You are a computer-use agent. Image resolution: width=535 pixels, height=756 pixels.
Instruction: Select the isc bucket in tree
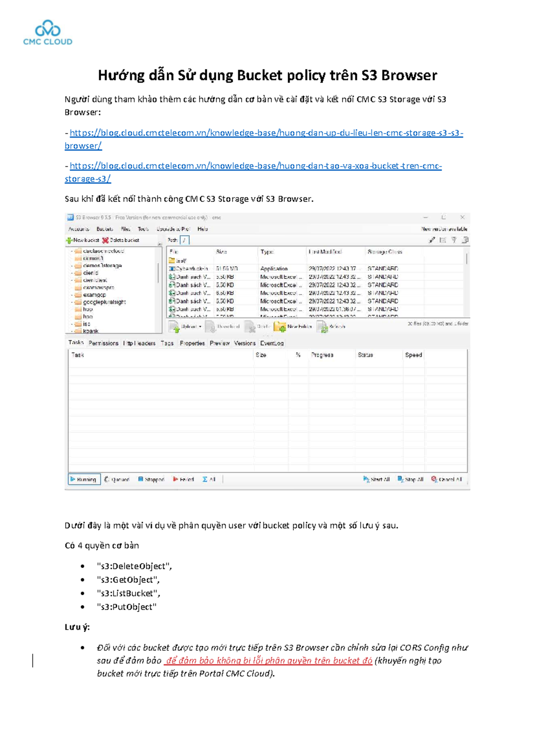[86, 324]
